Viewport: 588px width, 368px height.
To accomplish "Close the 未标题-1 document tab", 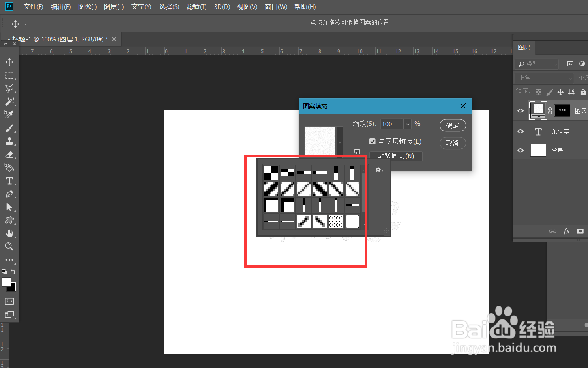I will pyautogui.click(x=114, y=39).
